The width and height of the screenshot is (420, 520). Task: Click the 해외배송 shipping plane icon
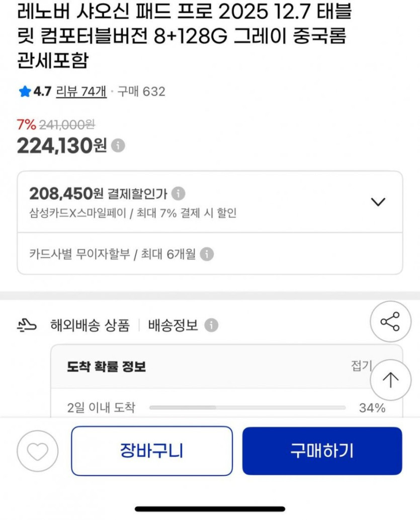27,326
